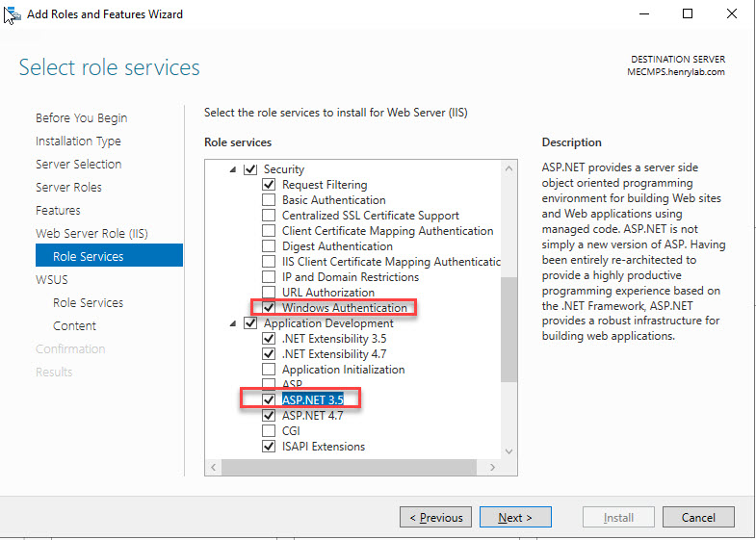
Task: Go to the Server Roles step
Action: tap(68, 188)
